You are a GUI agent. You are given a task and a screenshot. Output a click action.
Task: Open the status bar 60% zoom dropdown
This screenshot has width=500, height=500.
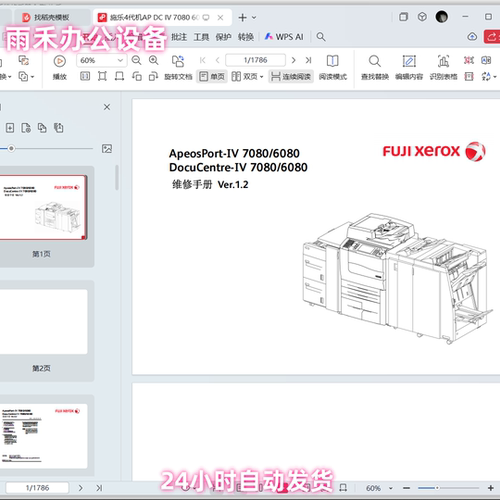[391, 488]
